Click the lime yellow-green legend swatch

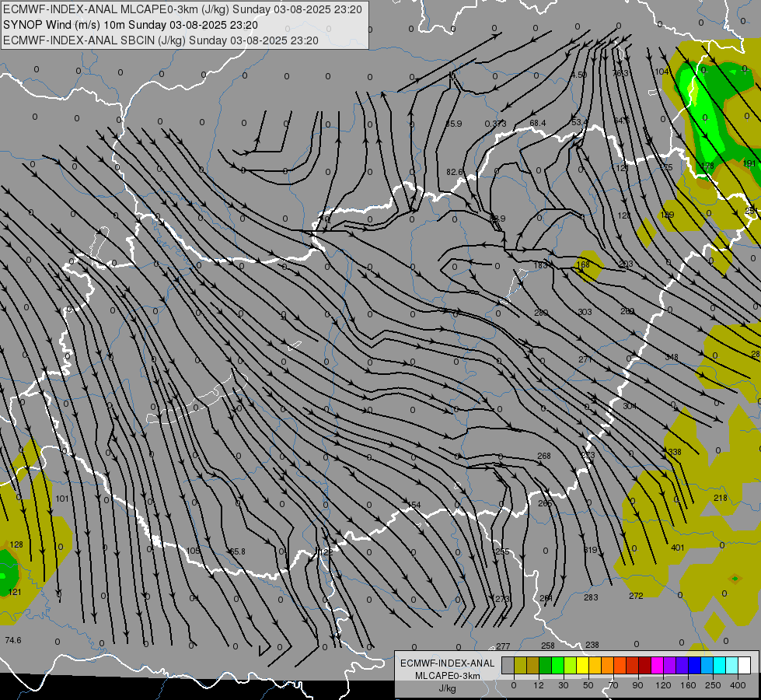tap(570, 665)
